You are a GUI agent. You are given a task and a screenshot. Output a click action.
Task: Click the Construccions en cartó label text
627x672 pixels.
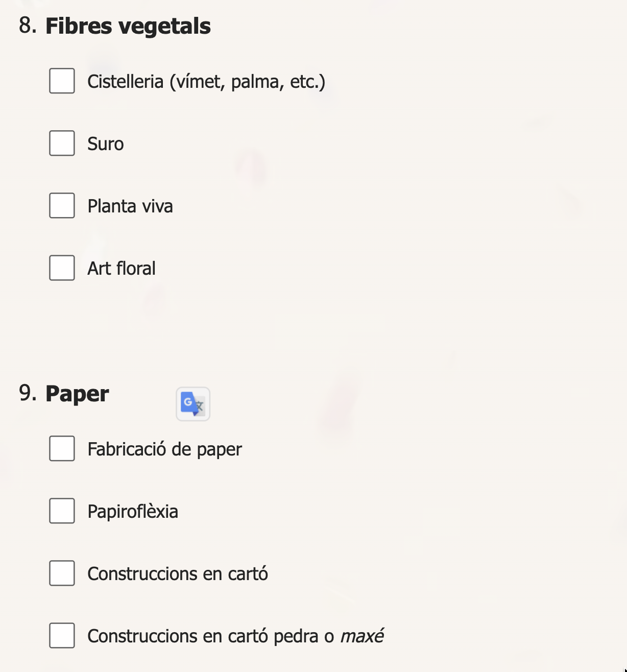pos(178,574)
